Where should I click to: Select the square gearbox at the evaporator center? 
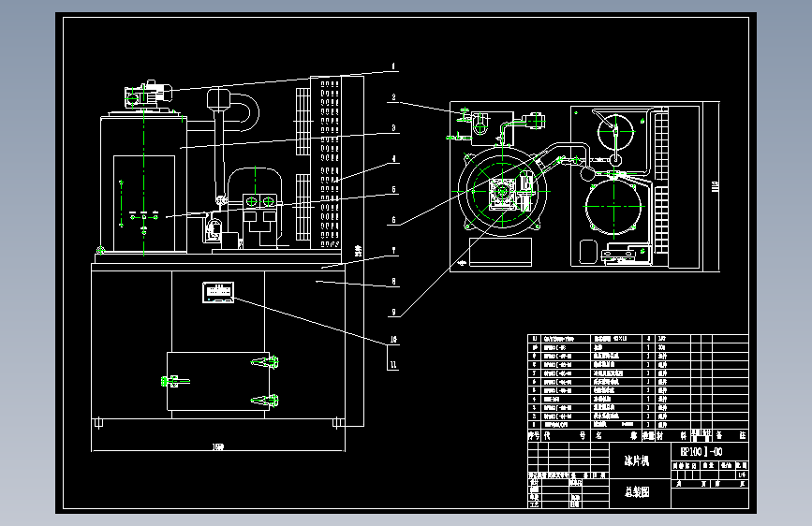[x=502, y=193]
